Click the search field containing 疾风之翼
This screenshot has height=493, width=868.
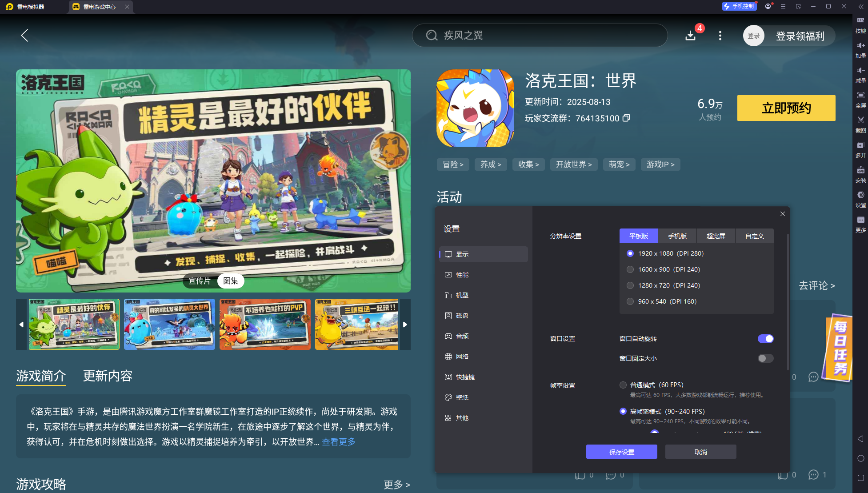tap(540, 35)
